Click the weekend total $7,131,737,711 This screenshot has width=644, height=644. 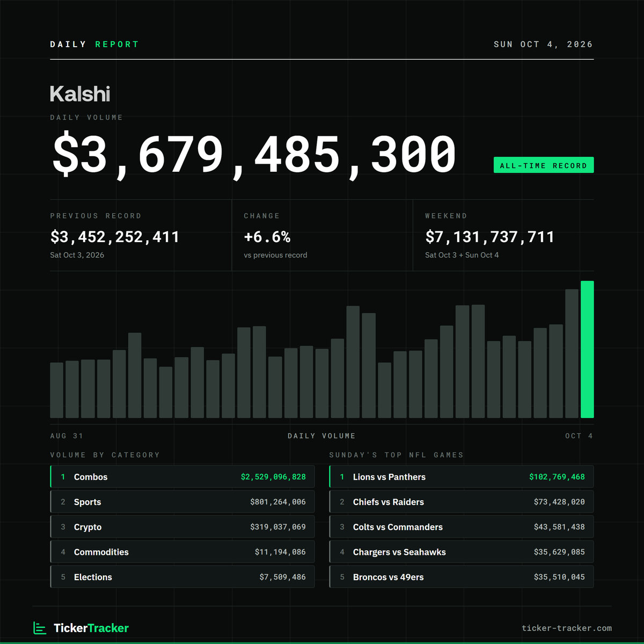point(490,237)
